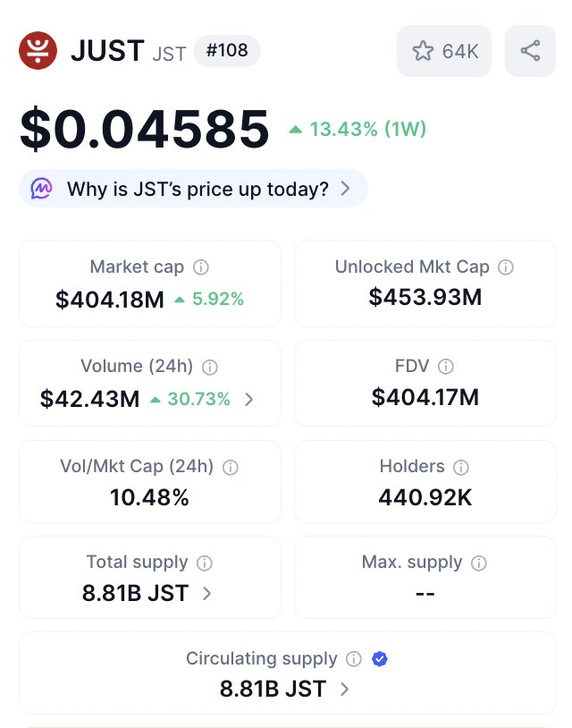Image resolution: width=572 pixels, height=728 pixels.
Task: Click the FDV info icon
Action: click(x=446, y=367)
